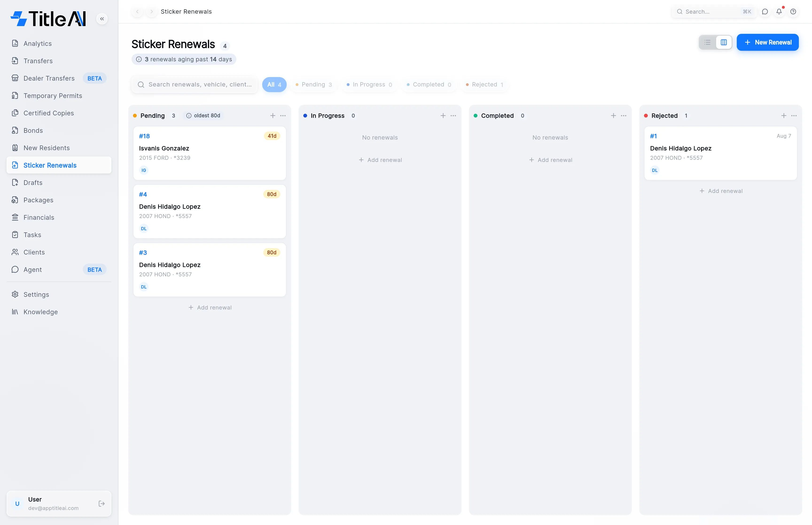Viewport: 812px width, 525px height.
Task: Click the back navigation arrow
Action: point(137,12)
